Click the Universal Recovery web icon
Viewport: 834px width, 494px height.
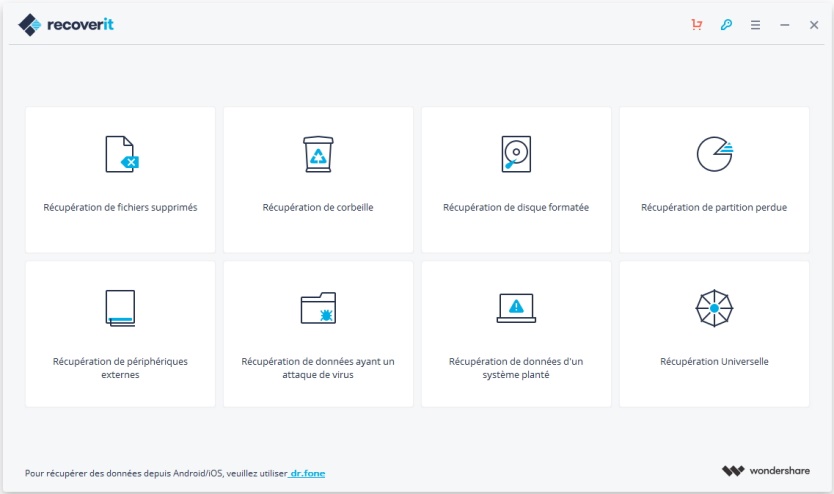(714, 308)
